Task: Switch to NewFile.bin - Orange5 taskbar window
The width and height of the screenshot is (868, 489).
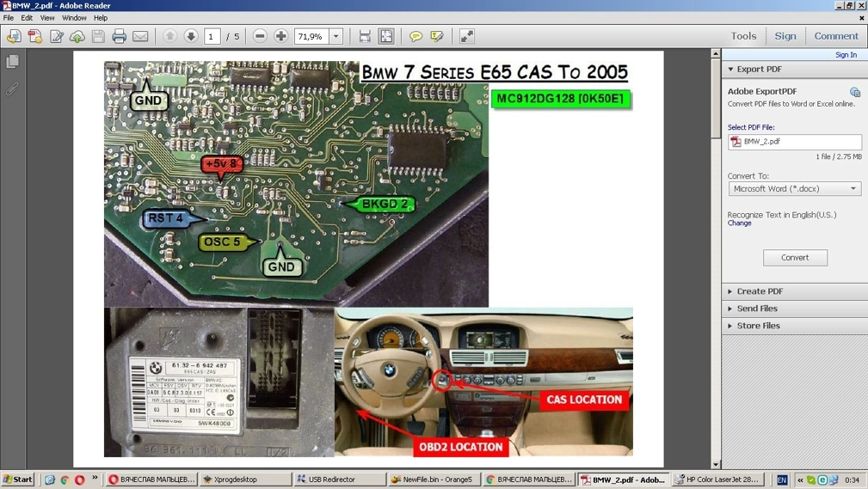Action: (x=434, y=480)
